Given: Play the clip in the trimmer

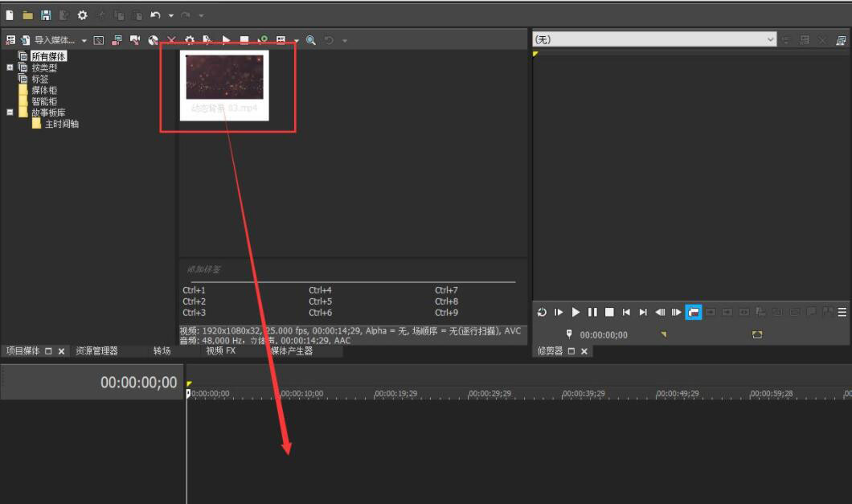Looking at the screenshot, I should [576, 313].
